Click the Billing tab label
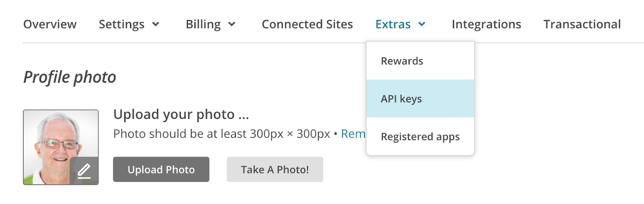This screenshot has width=644, height=204. (203, 24)
